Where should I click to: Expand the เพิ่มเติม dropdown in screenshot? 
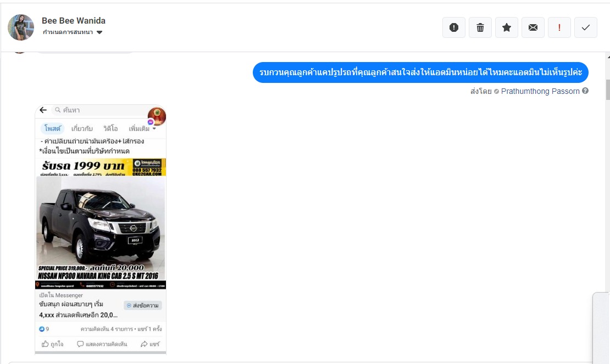click(142, 128)
